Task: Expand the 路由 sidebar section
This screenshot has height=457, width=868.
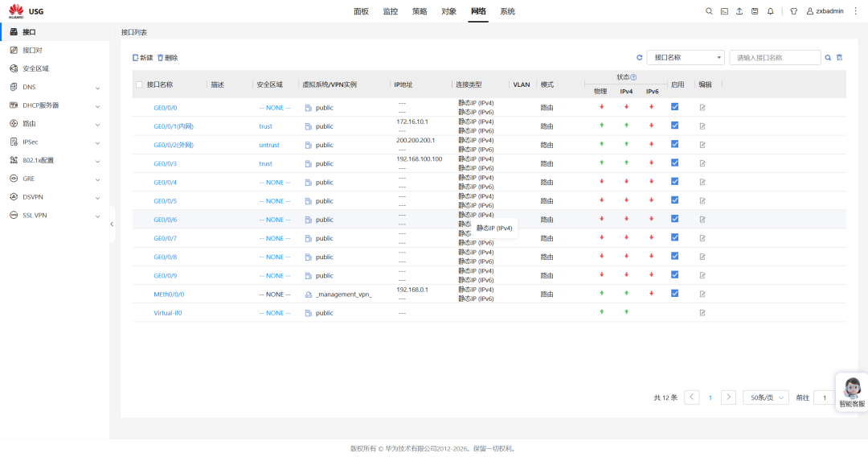Action: [x=55, y=124]
